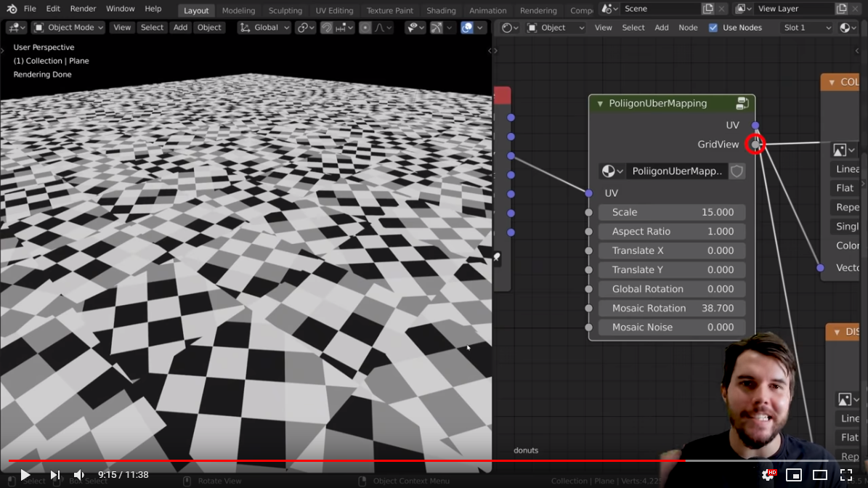868x488 pixels.
Task: Collapse the PoliigonUberMapping node
Action: [600, 104]
